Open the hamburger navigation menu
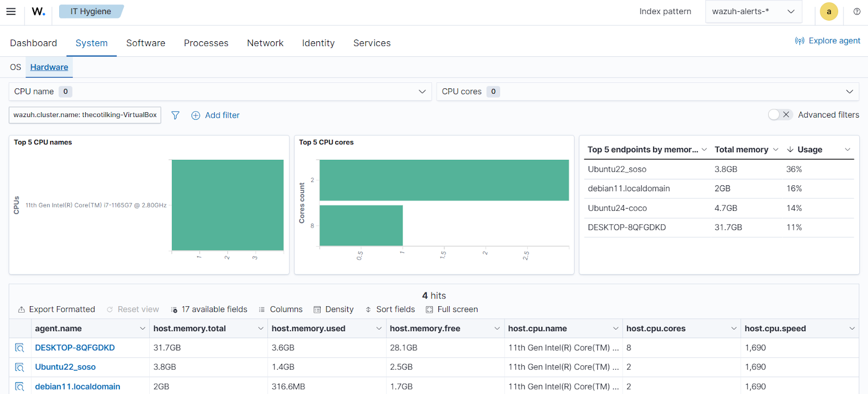 tap(11, 11)
